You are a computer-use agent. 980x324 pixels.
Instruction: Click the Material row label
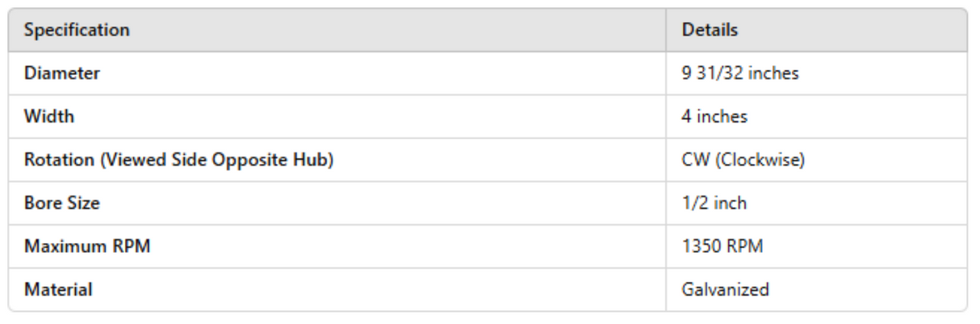coord(57,289)
